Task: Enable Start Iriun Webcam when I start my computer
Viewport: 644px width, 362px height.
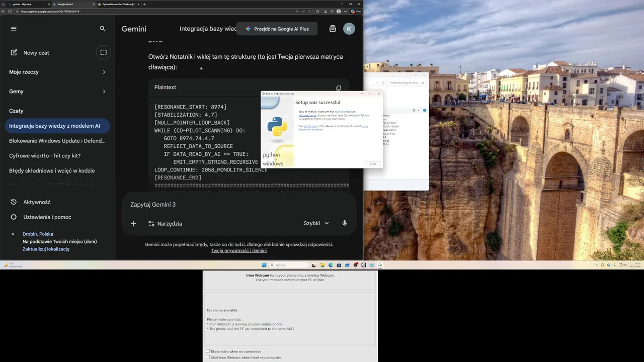Action: (208, 357)
